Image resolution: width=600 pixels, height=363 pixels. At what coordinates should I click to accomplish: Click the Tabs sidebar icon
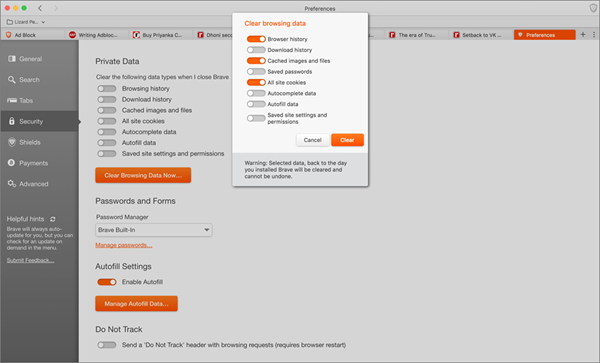click(x=12, y=100)
